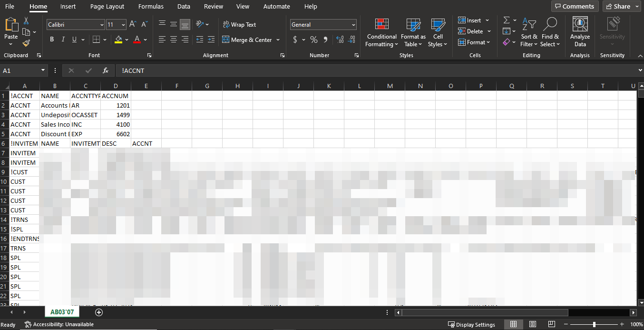Align cell text to the left
Viewport: 644px width, 330px height.
pyautogui.click(x=162, y=40)
